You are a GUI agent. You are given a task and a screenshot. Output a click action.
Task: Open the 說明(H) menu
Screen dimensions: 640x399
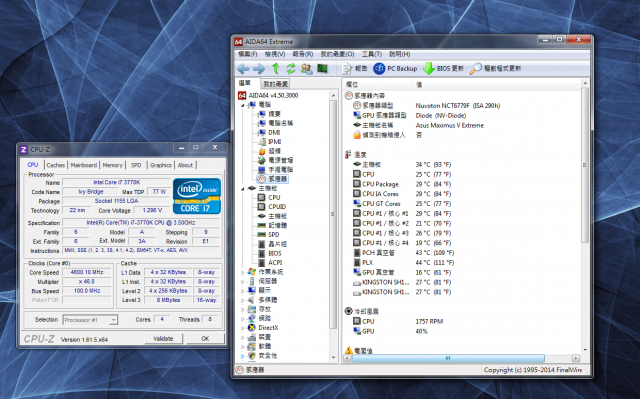[399, 54]
